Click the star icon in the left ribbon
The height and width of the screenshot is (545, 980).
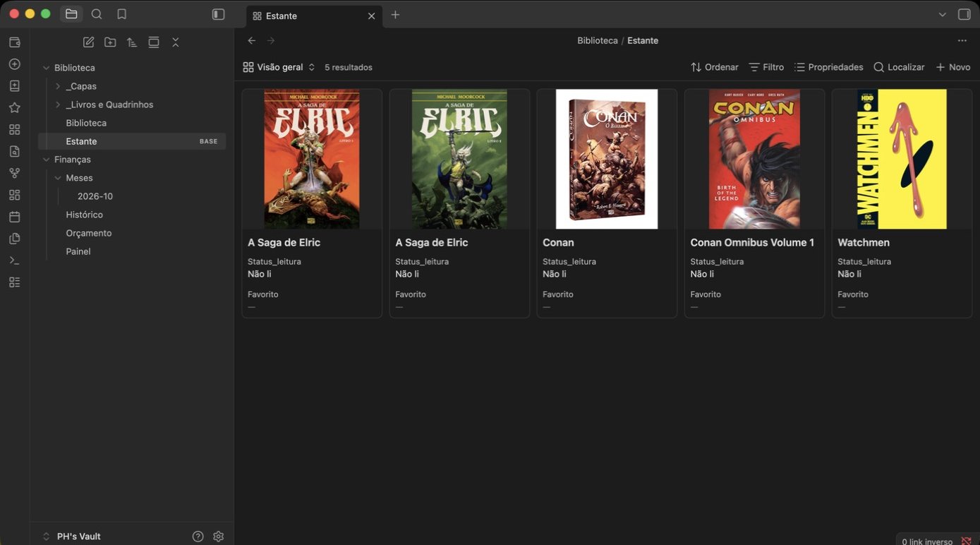(x=15, y=108)
